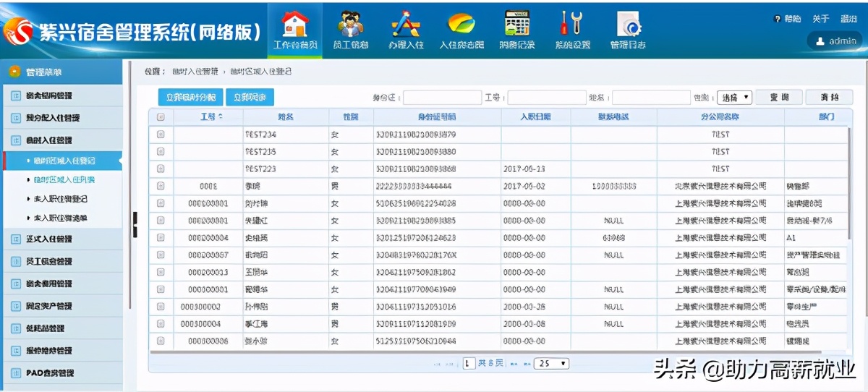Viewport: 868px width, 392px height.
Task: Open the page size dropdown showing 25
Action: coord(551,364)
